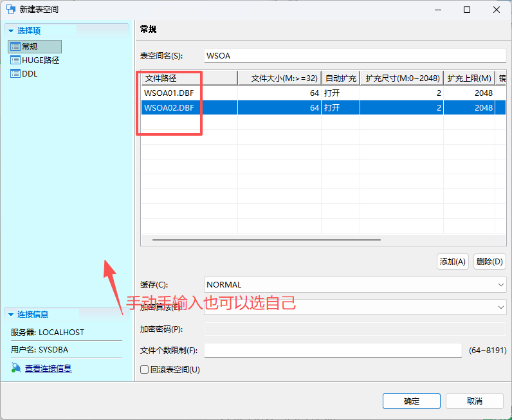Cancel with the 取消 button
Screen dimensions: 512x420
point(475,401)
